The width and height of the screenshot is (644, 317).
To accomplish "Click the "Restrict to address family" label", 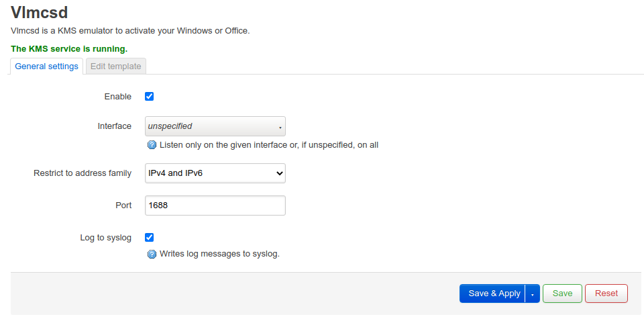I will 83,173.
